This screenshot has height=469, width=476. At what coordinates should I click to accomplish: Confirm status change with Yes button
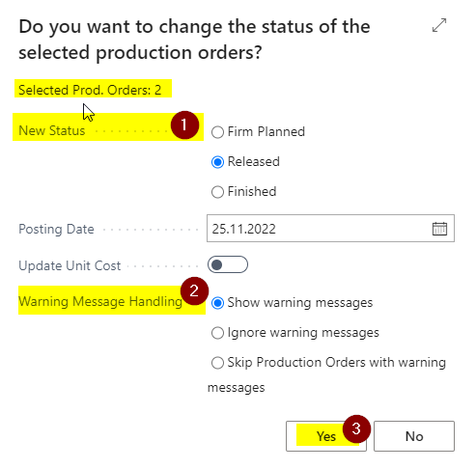point(326,436)
